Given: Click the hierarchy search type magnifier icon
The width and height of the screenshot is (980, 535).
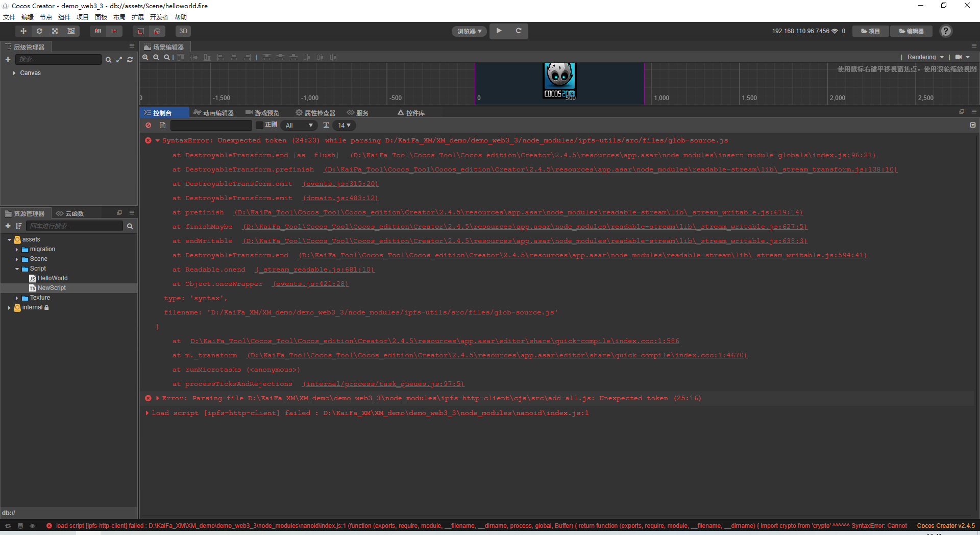Looking at the screenshot, I should 108,60.
